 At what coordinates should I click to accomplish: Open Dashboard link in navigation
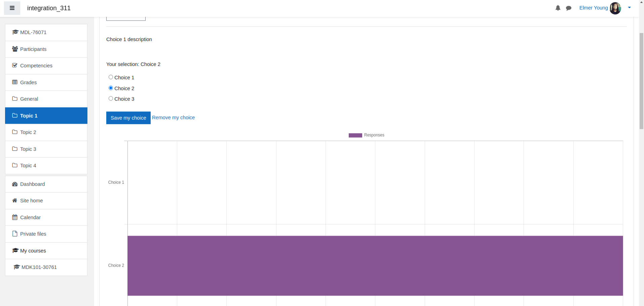pos(46,184)
